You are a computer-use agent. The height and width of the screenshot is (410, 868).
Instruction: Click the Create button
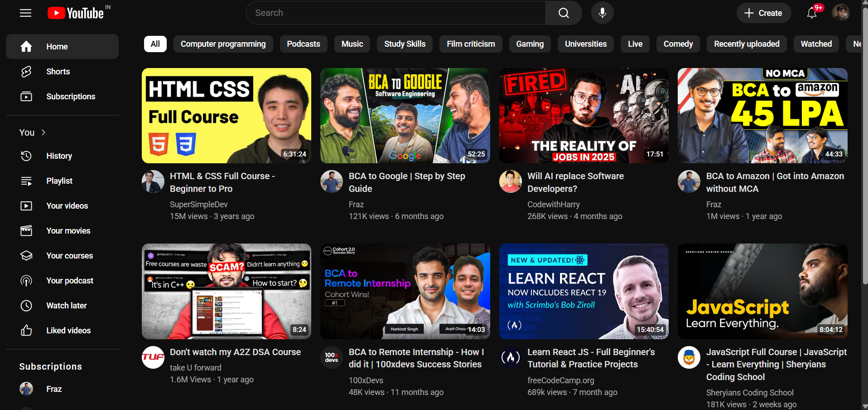pyautogui.click(x=763, y=13)
